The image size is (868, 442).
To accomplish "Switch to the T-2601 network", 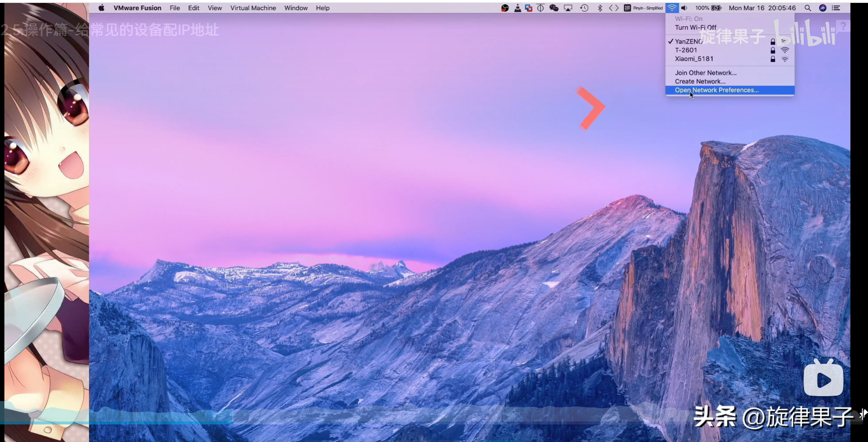I will [x=686, y=50].
